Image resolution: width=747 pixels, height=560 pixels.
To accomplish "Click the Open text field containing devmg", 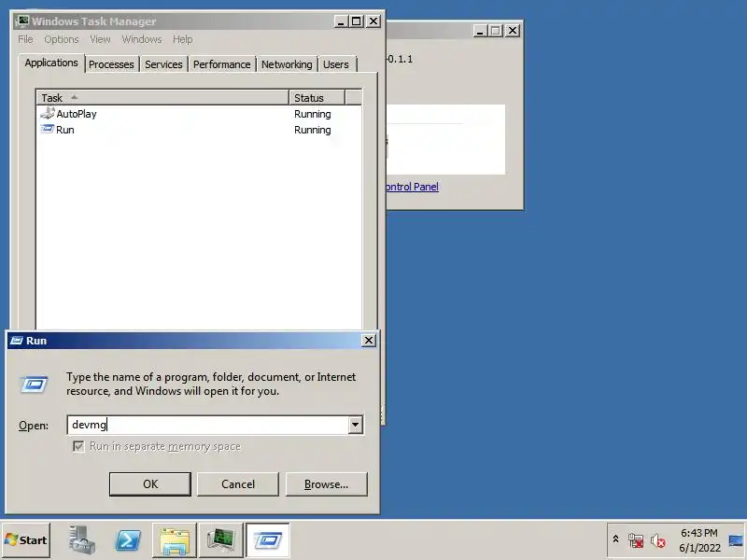I will coord(208,425).
